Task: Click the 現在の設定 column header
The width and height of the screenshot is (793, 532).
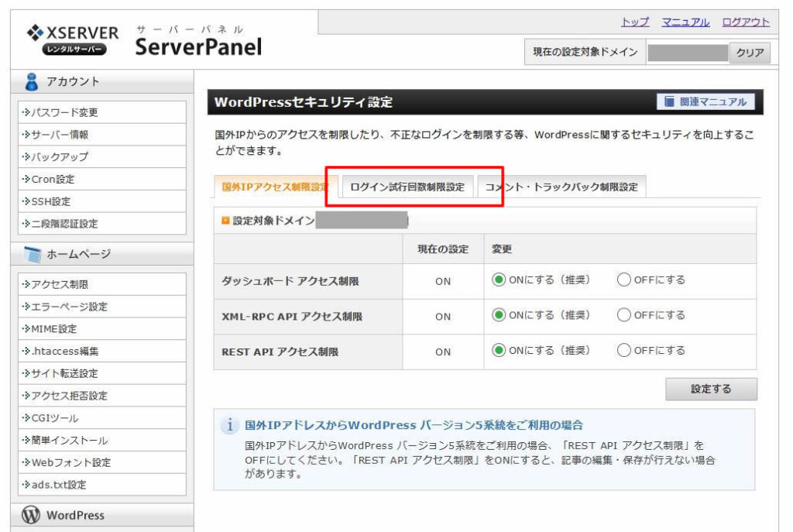Action: click(x=443, y=249)
